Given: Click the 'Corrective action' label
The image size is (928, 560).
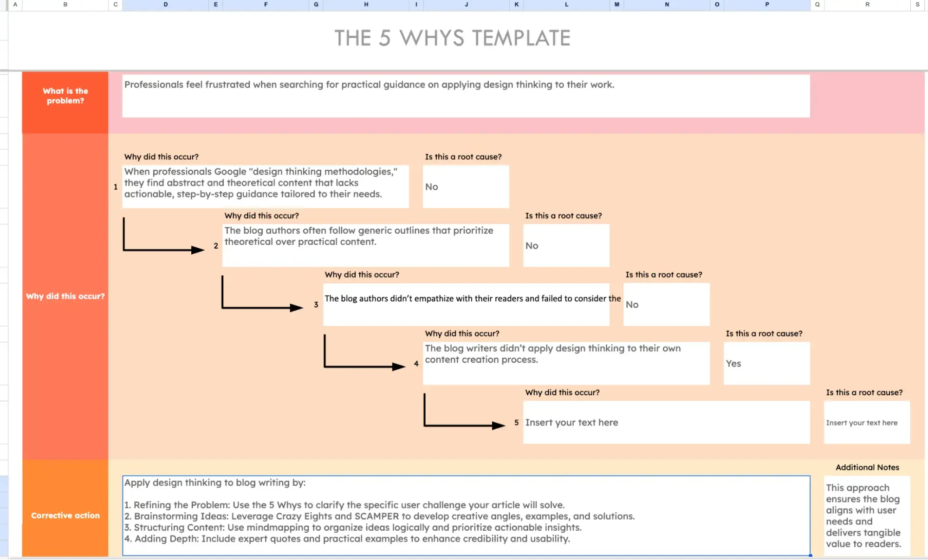Looking at the screenshot, I should tap(65, 515).
